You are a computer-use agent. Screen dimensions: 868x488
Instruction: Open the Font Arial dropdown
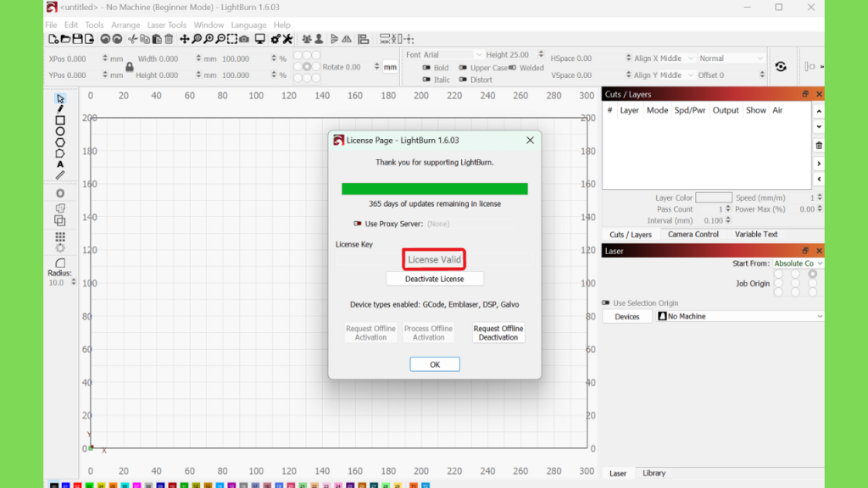(x=453, y=55)
